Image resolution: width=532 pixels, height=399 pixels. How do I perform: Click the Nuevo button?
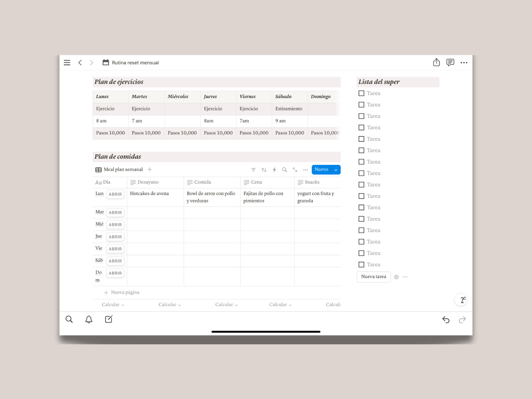click(322, 170)
